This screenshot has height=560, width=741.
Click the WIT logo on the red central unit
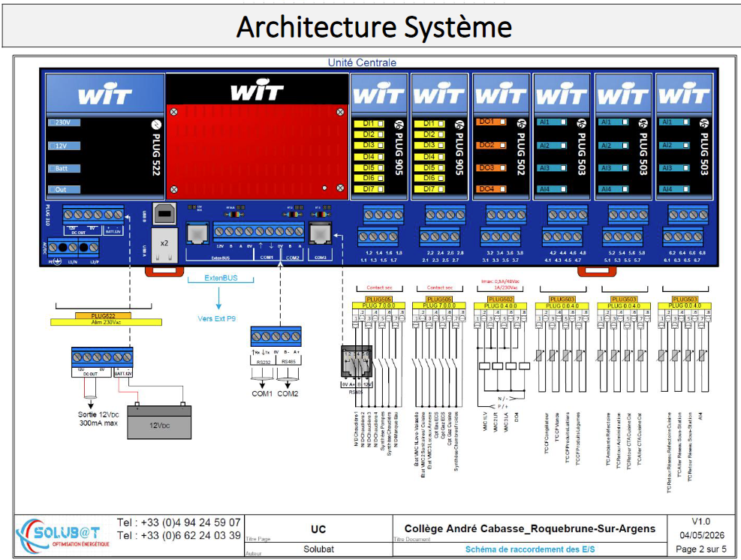pyautogui.click(x=257, y=92)
